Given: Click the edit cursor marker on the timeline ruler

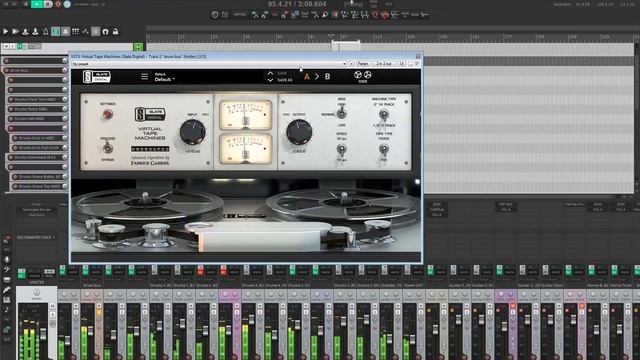Looking at the screenshot, I should tap(331, 36).
